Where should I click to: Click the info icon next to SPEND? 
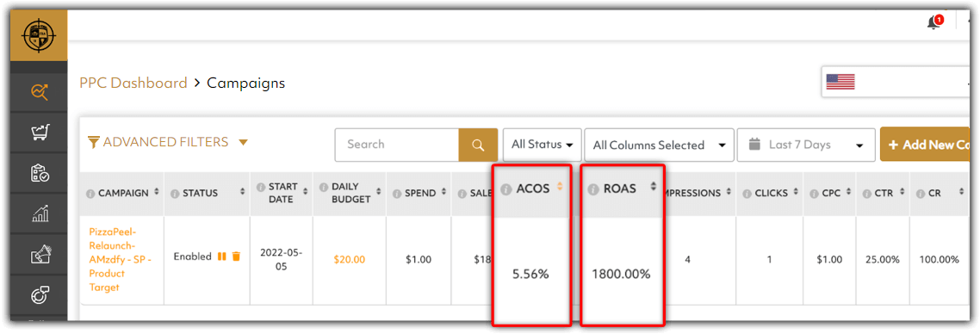[x=397, y=194]
